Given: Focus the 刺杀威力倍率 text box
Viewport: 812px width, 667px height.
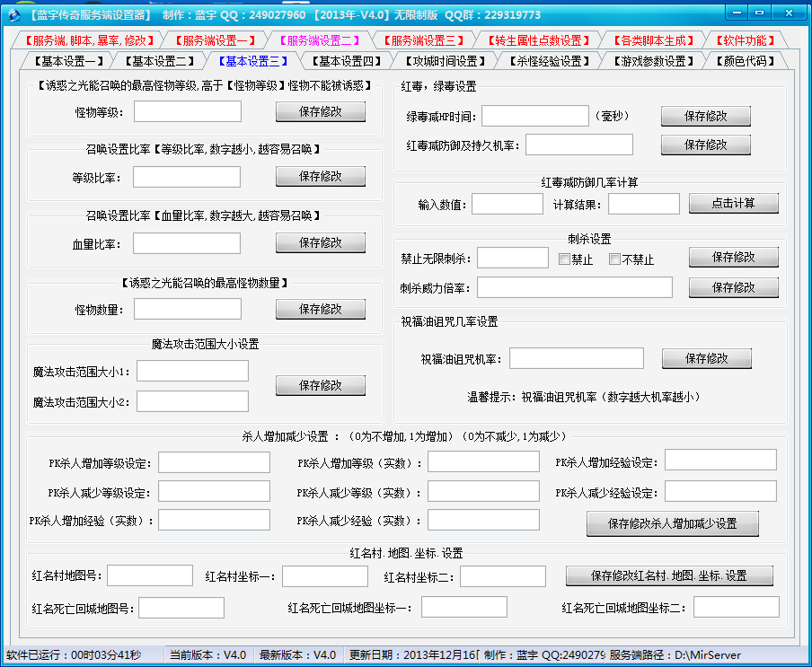Looking at the screenshot, I should coord(574,287).
